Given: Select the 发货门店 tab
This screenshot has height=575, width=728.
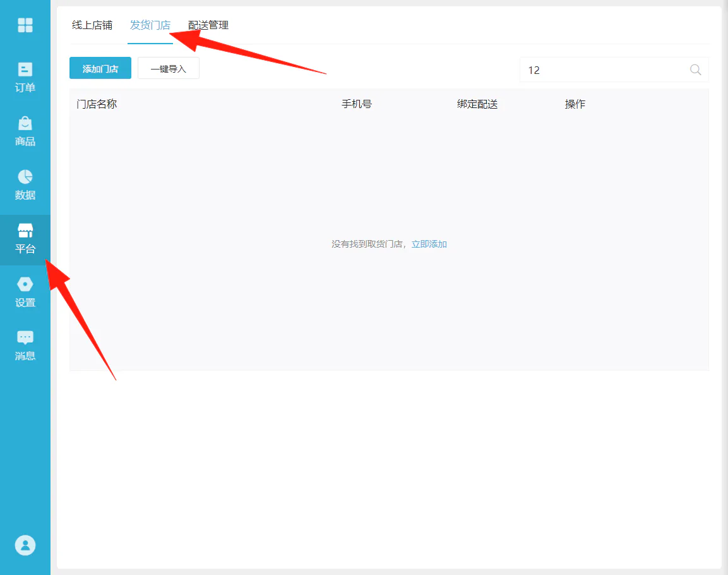Looking at the screenshot, I should [x=150, y=25].
